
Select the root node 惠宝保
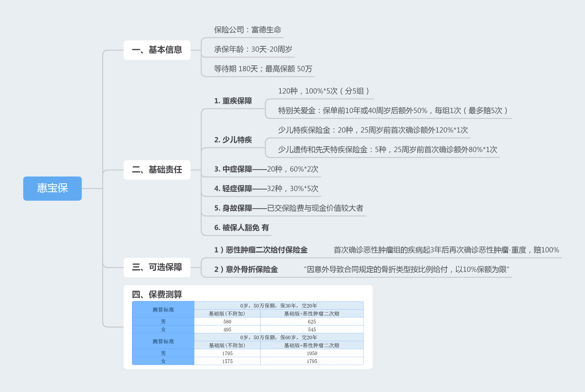[x=52, y=189]
